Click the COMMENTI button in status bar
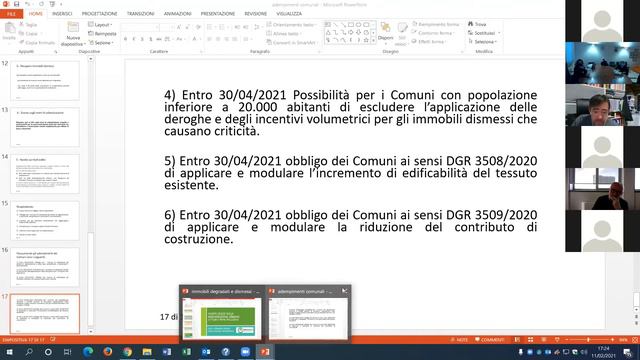640x360 pixels. 489,340
